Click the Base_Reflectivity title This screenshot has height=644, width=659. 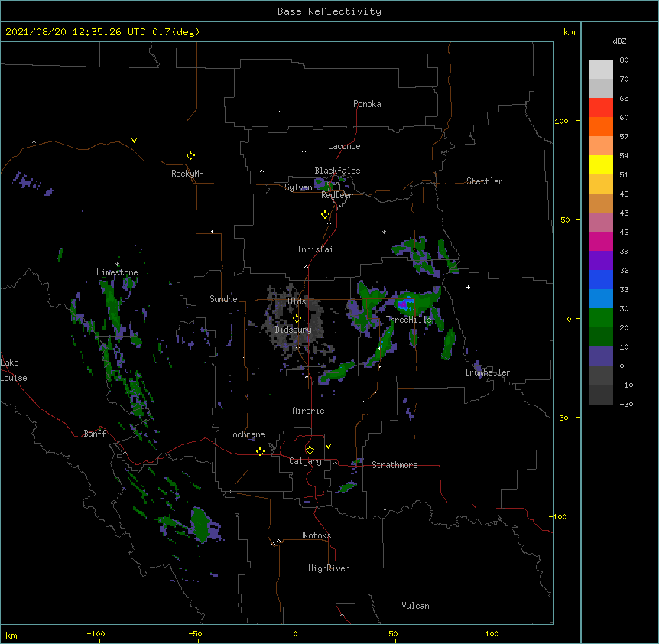pos(329,11)
